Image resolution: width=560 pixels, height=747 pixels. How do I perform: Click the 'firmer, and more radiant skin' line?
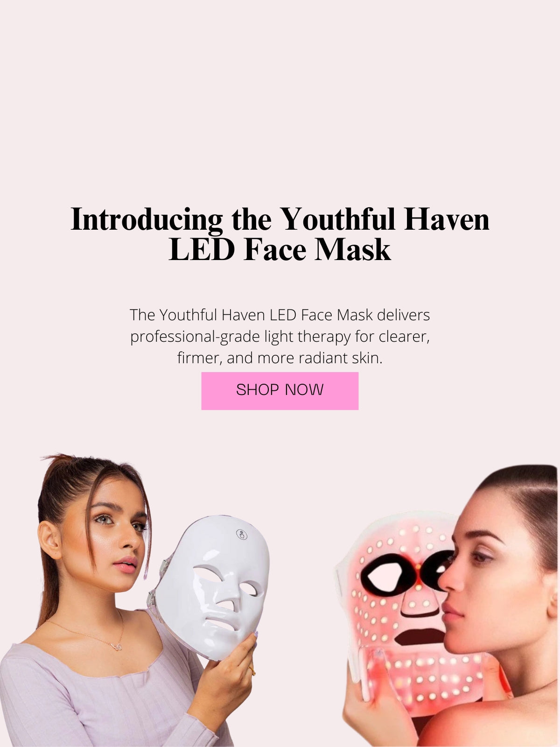[280, 358]
